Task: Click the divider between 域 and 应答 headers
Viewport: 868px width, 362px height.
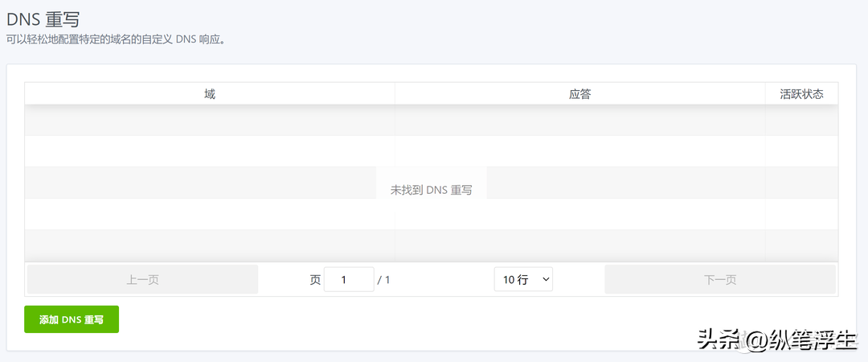Action: point(395,94)
